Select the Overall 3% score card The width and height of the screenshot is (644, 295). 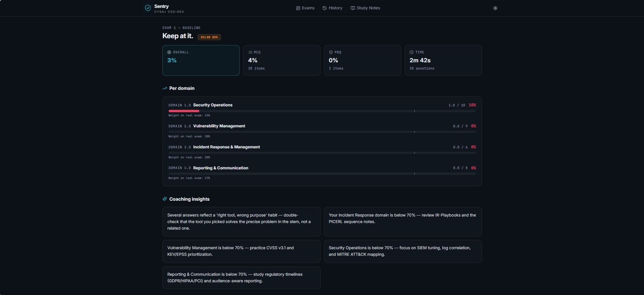[x=201, y=60]
